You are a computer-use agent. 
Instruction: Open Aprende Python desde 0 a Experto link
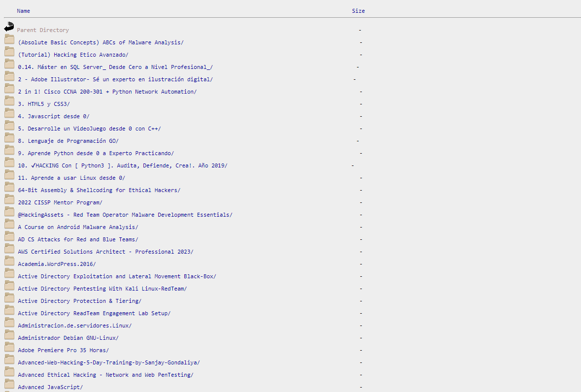(x=96, y=153)
